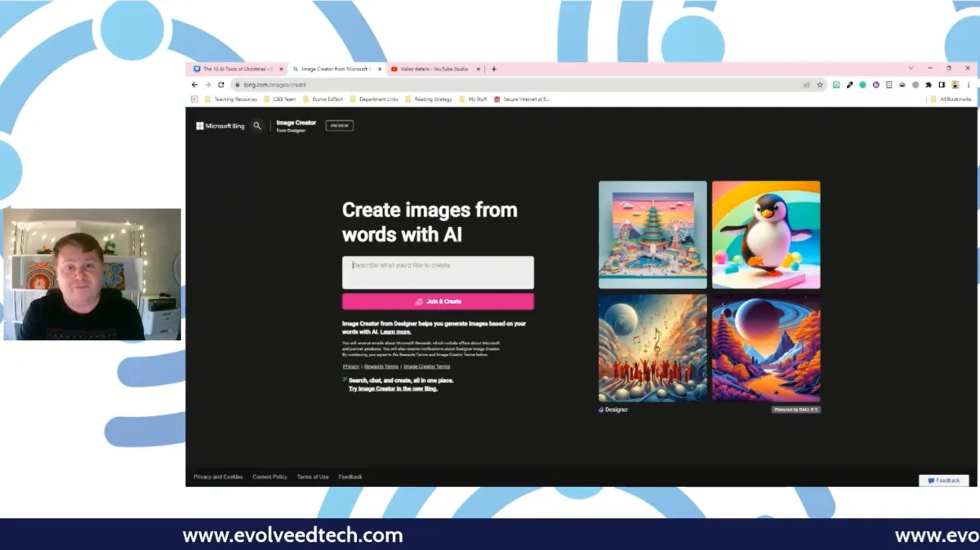This screenshot has width=980, height=550.
Task: Open the browser side panel icon
Action: 942,85
